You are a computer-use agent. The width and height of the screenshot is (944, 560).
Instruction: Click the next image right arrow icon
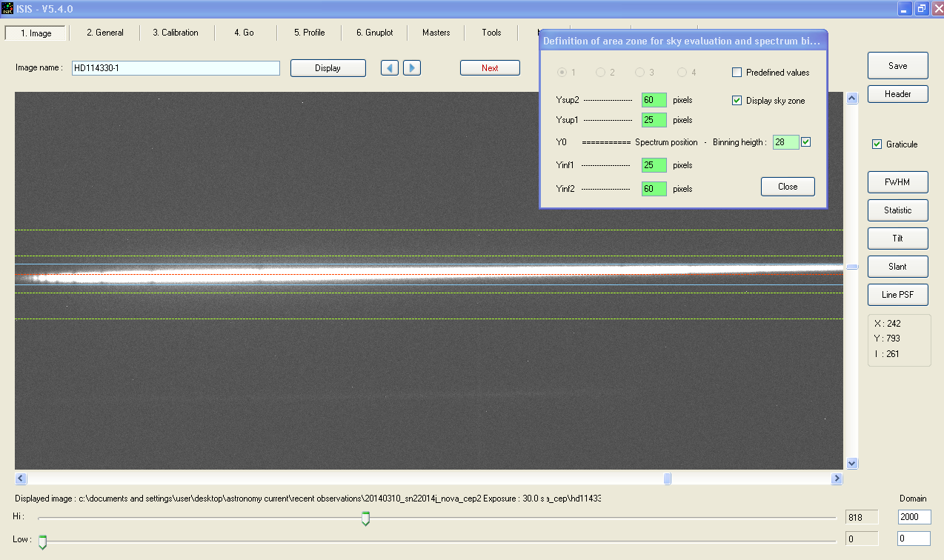(x=412, y=68)
